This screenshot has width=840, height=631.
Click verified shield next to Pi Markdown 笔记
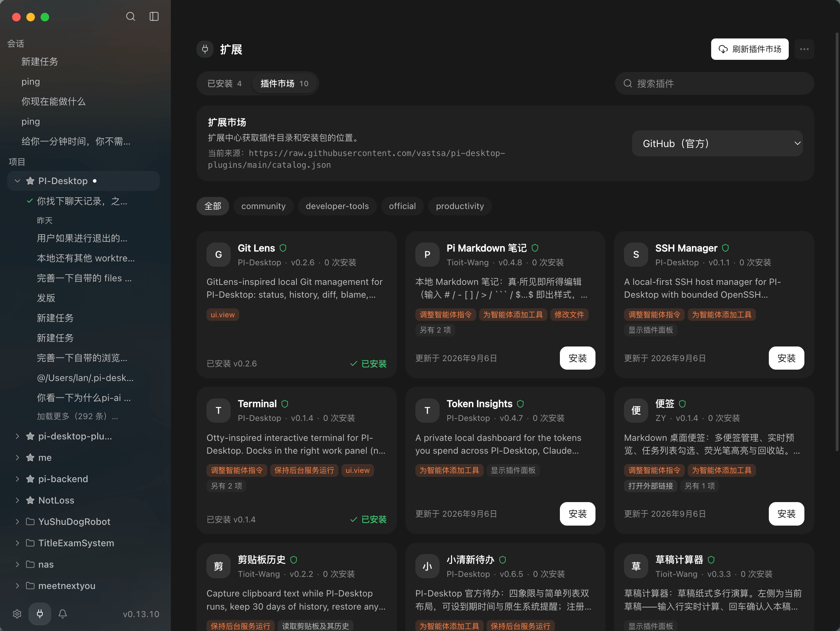tap(535, 248)
